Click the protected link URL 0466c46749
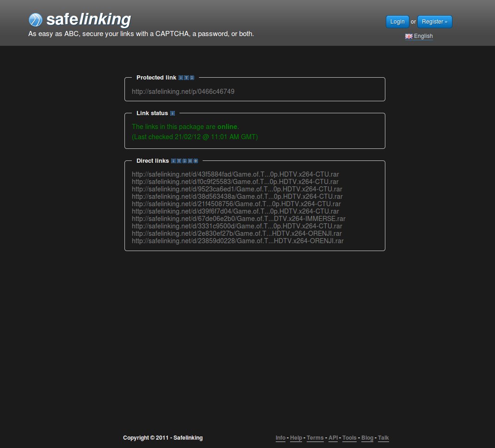 pos(183,92)
